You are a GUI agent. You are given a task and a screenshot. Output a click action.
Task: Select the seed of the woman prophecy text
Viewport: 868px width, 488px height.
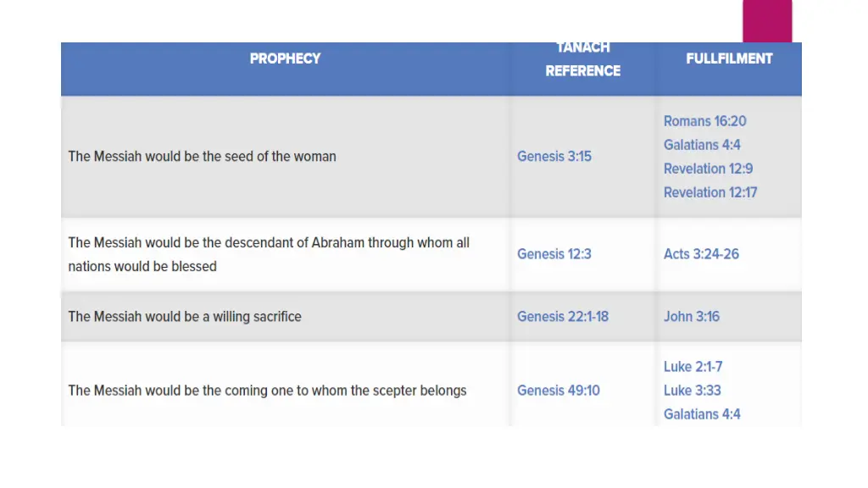click(x=202, y=157)
